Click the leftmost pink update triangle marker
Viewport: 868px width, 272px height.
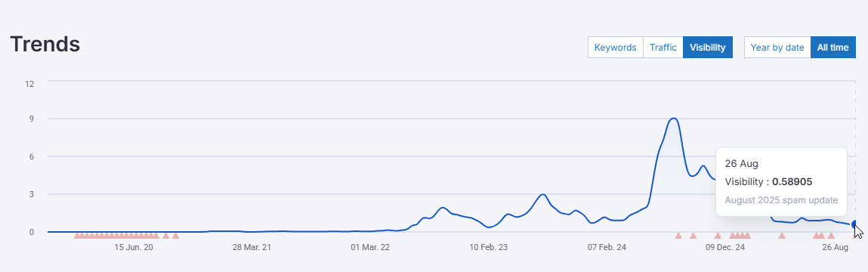point(78,236)
